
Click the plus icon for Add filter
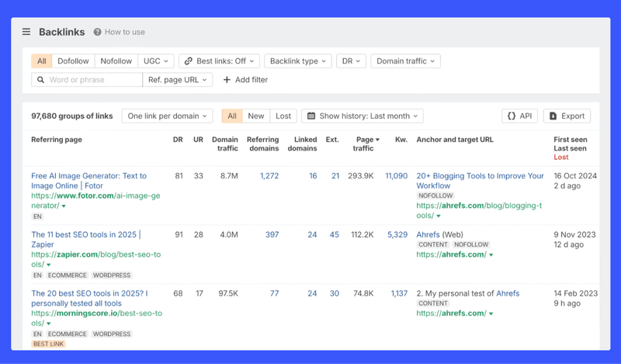(227, 80)
